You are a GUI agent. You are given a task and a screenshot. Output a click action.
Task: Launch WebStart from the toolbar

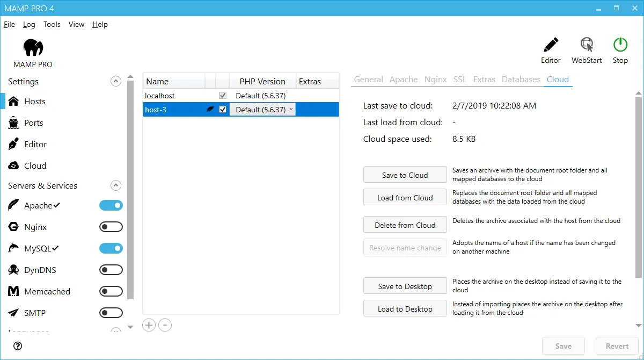click(x=587, y=45)
